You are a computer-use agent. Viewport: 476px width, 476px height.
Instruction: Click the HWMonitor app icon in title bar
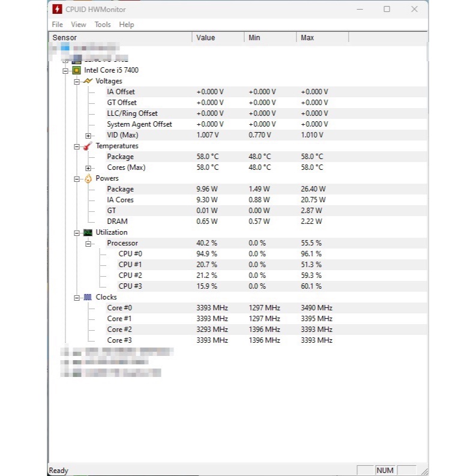pyautogui.click(x=56, y=9)
